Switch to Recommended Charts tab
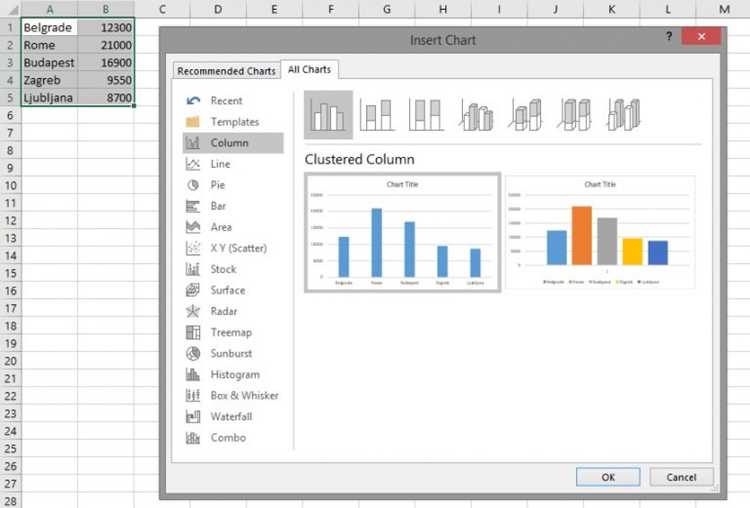The height and width of the screenshot is (508, 750). (226, 71)
